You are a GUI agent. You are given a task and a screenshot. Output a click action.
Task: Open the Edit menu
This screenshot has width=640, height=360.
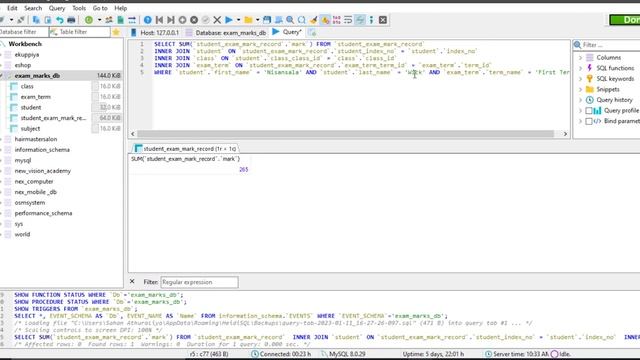coord(12,8)
